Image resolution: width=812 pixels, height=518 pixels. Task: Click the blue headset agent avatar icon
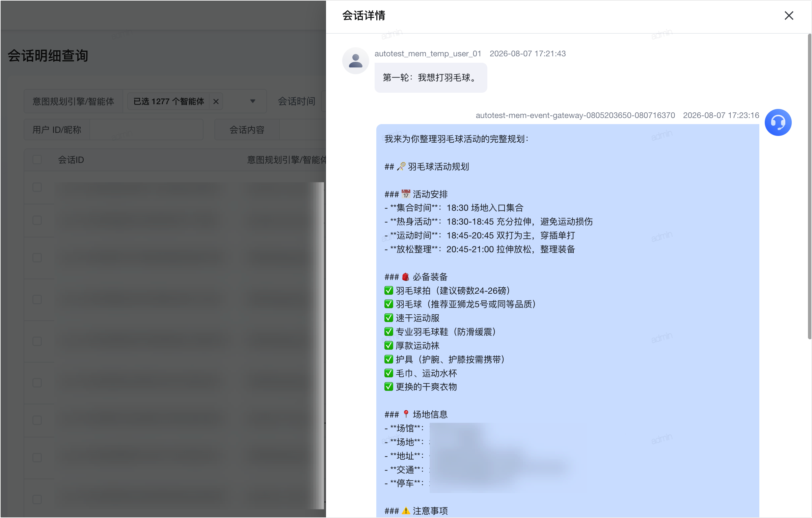[778, 122]
